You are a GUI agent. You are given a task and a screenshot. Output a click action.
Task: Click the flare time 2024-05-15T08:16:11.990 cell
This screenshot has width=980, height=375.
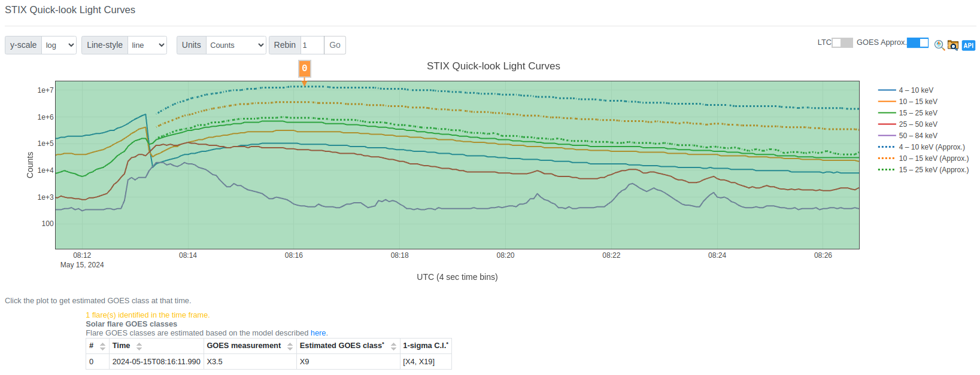156,362
